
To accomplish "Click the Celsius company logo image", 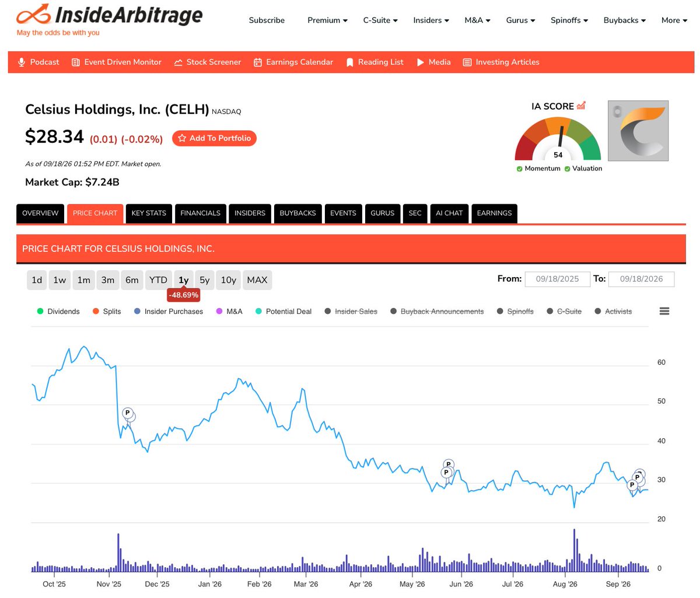I will 638,131.
